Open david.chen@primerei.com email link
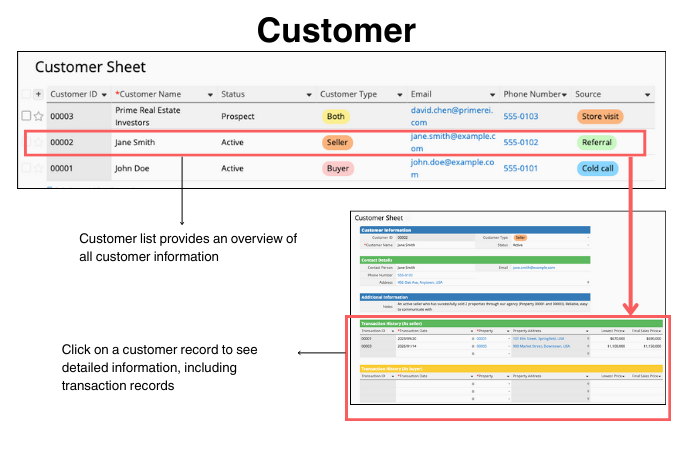 pyautogui.click(x=452, y=109)
